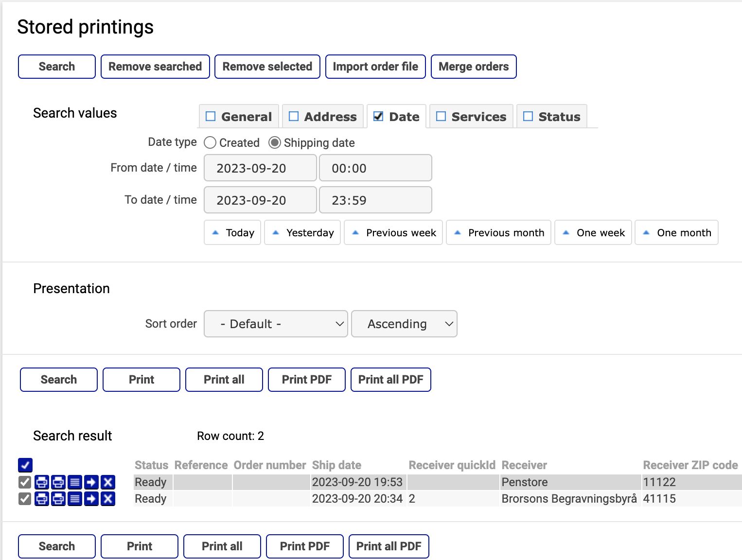Switch to the Date tab label
Image resolution: width=742 pixels, height=560 pixels.
point(404,117)
